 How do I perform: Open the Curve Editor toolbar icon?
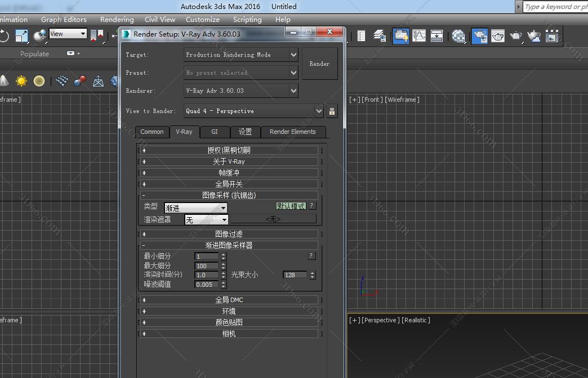point(419,35)
